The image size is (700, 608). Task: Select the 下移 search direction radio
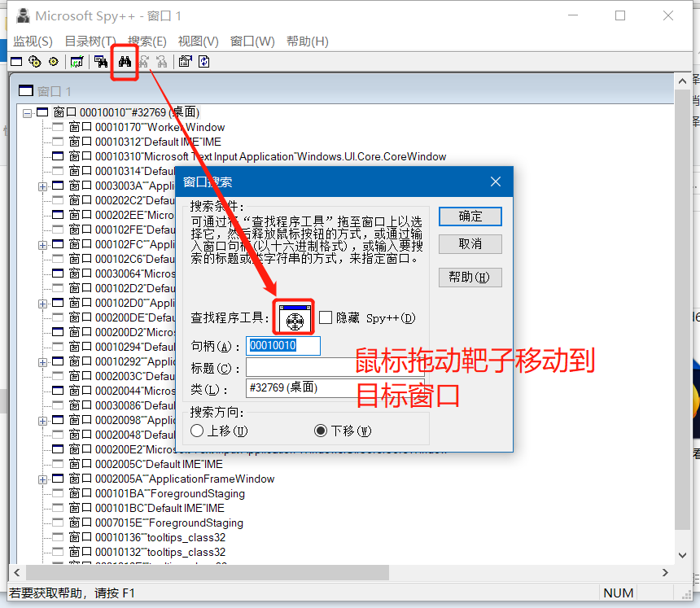(321, 431)
